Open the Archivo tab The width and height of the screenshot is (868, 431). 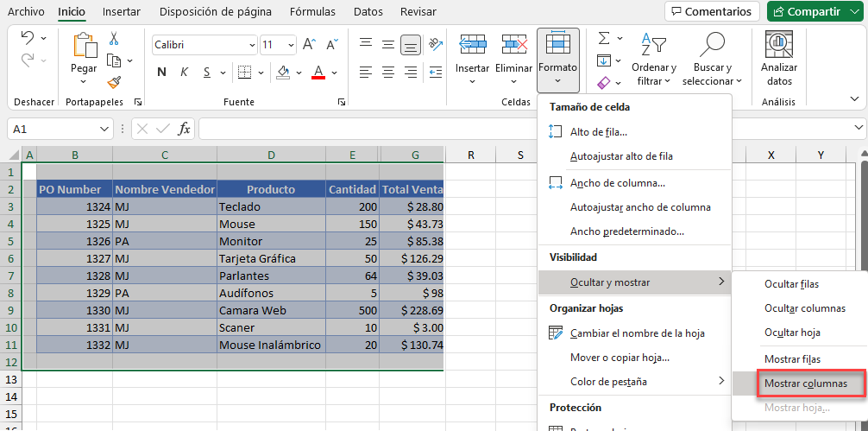26,11
